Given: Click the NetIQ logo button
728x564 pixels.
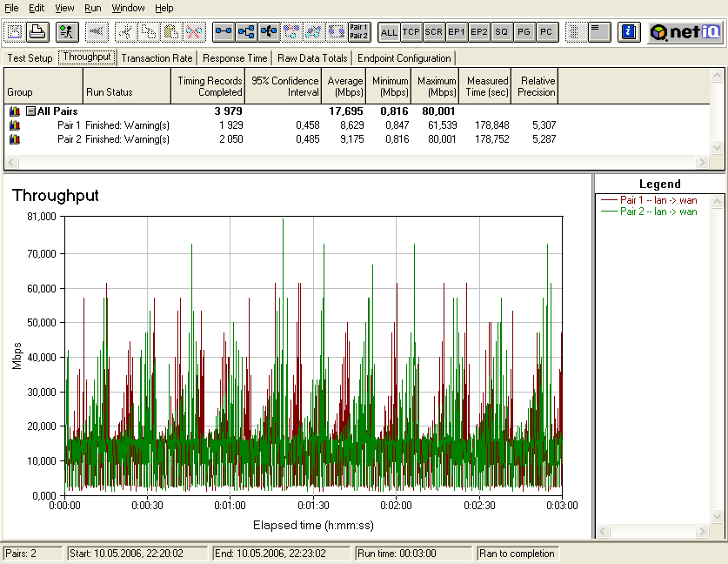Looking at the screenshot, I should (x=685, y=32).
